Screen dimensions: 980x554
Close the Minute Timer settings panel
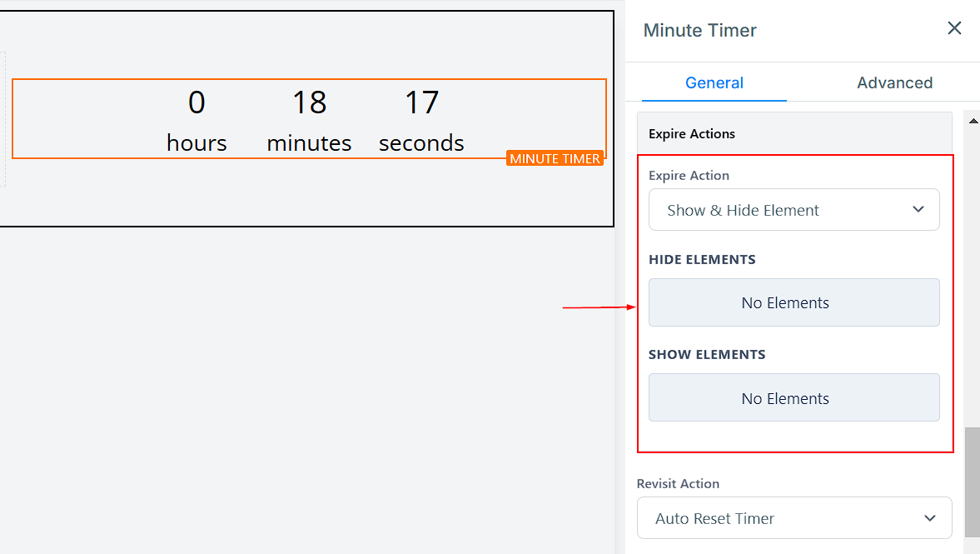coord(954,28)
